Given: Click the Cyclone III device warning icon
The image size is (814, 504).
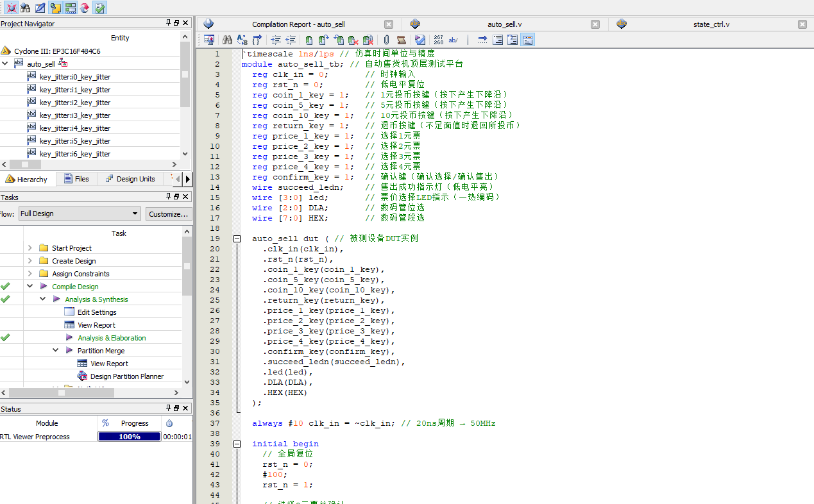Looking at the screenshot, I should tap(6, 51).
